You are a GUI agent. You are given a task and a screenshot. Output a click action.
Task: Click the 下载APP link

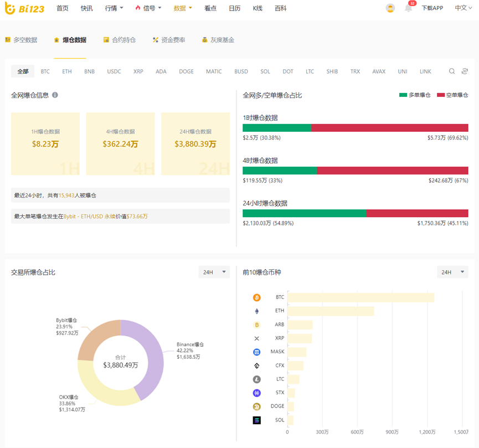pos(432,8)
